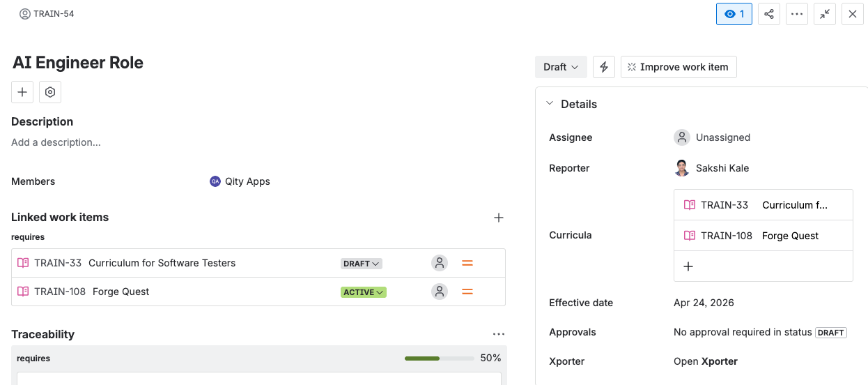Add a linked work item with plus icon

499,218
